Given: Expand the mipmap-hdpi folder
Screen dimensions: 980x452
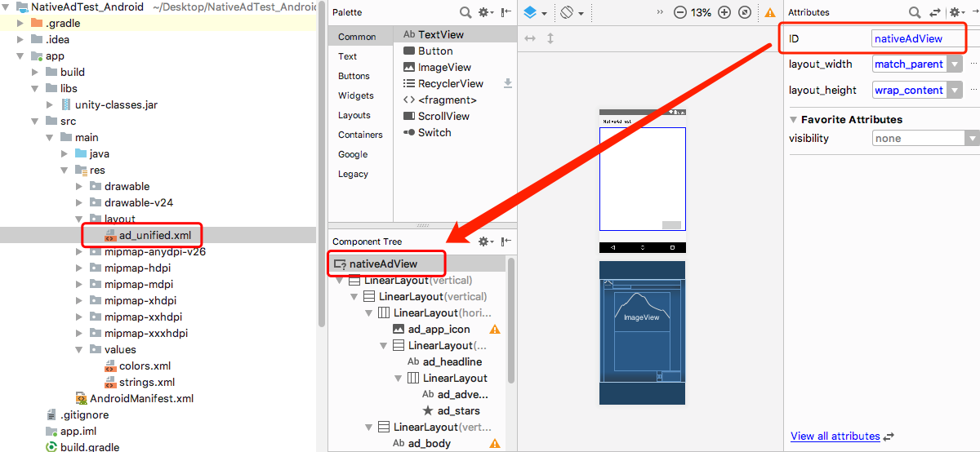Looking at the screenshot, I should pyautogui.click(x=79, y=268).
